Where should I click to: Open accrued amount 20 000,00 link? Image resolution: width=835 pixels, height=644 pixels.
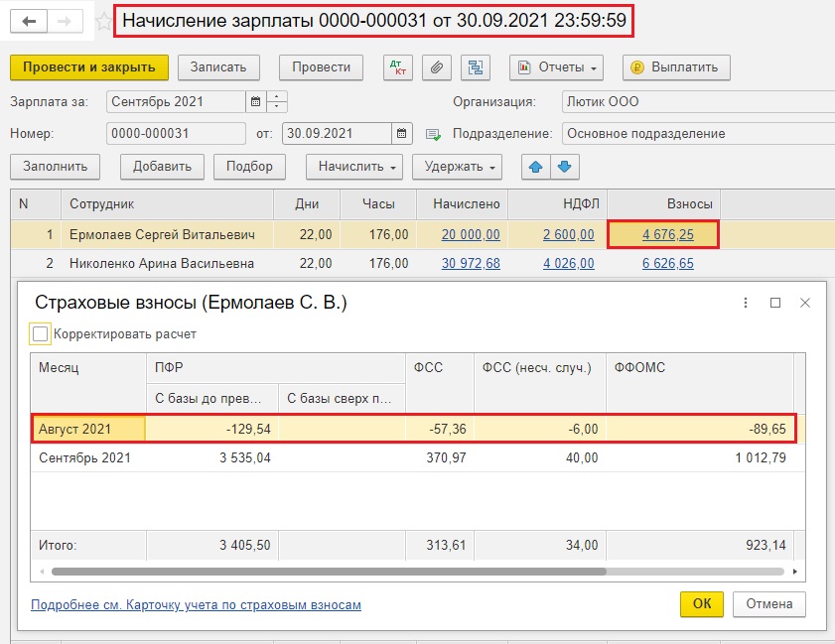471,235
